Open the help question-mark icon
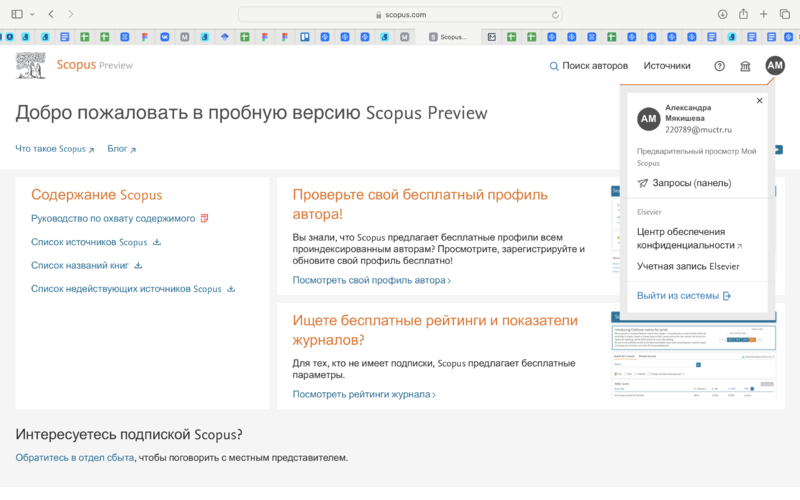Viewport: 800px width, 500px height. click(x=719, y=66)
